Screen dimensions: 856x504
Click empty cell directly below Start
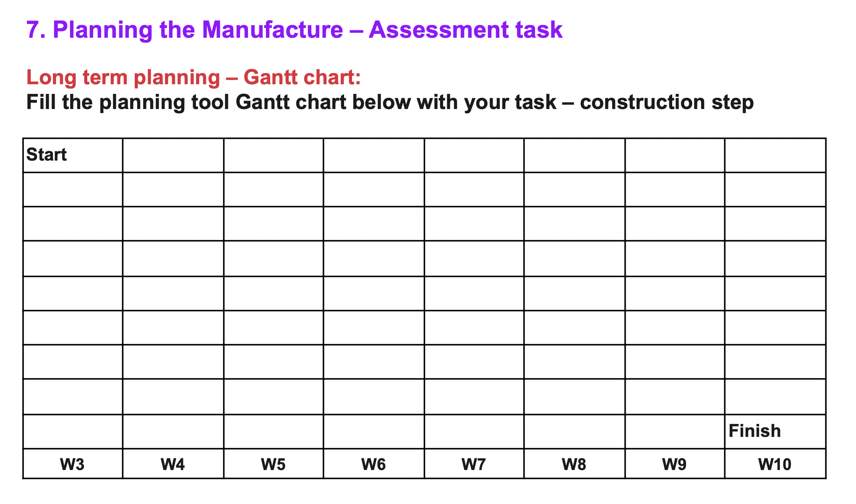pos(72,190)
